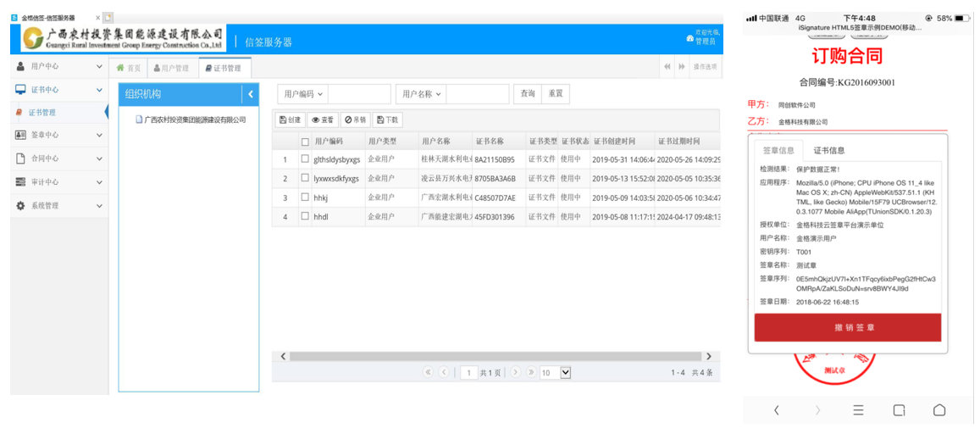The image size is (980, 434).
Task: Toggle the select-all checkbox in table header
Action: tap(305, 142)
